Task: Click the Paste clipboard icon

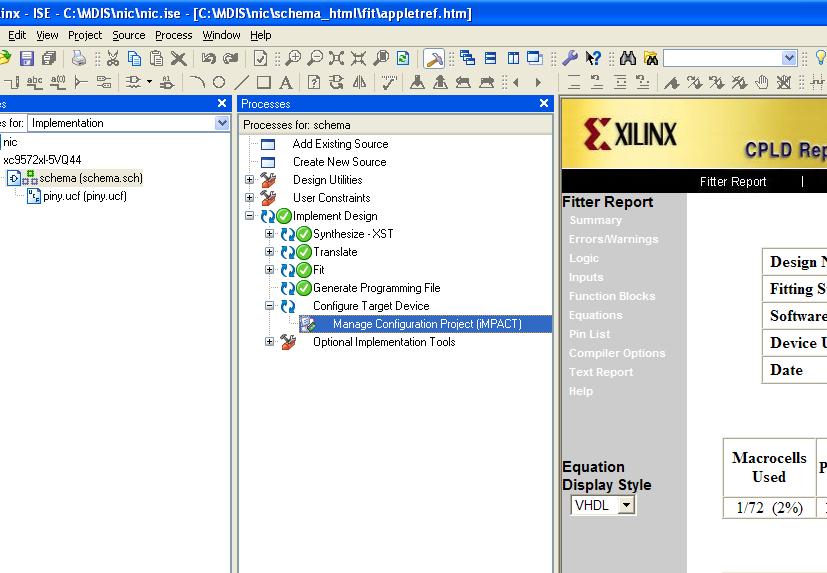Action: 156,58
